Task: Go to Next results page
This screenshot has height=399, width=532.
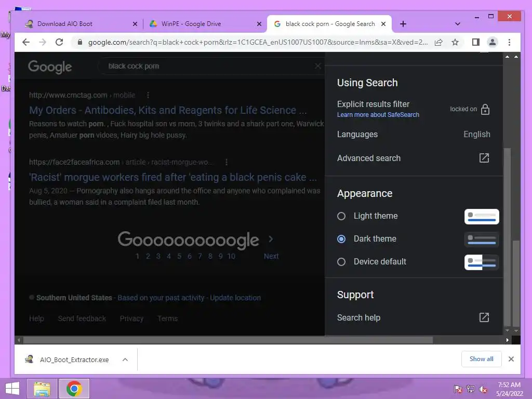Action: [x=271, y=256]
